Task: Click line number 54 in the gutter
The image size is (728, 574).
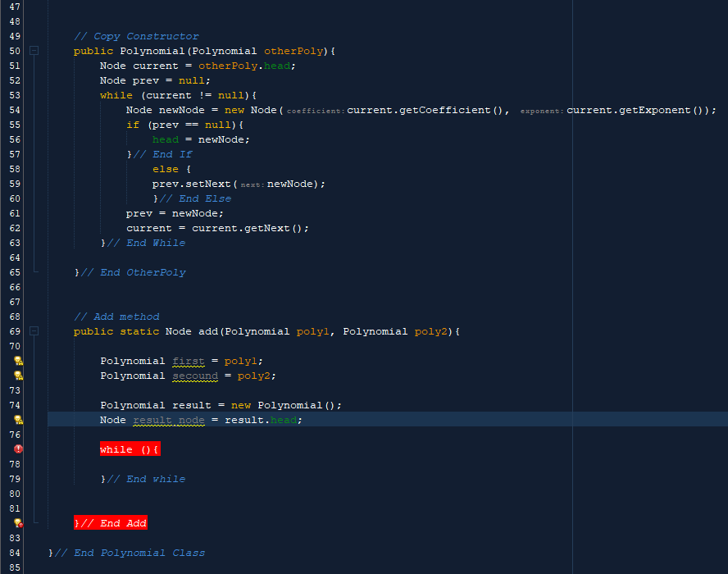Action: coord(14,109)
